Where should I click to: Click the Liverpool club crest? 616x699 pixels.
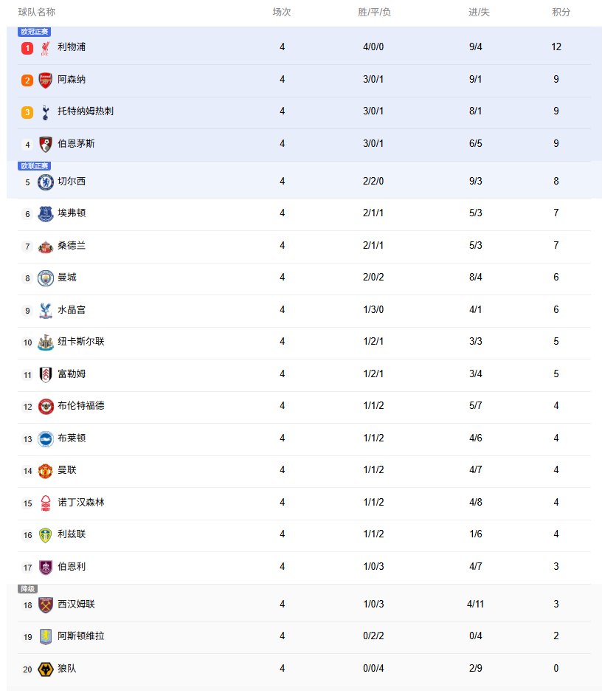pos(46,48)
